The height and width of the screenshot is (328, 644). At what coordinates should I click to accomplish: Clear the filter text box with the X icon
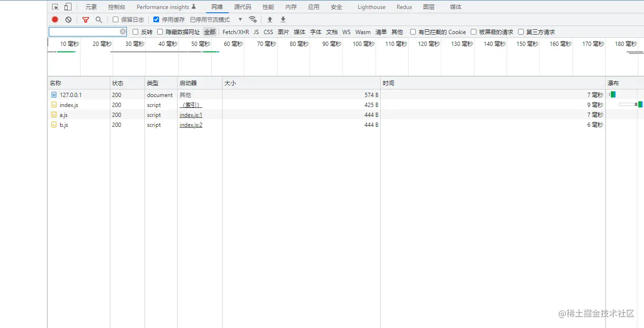pos(123,32)
